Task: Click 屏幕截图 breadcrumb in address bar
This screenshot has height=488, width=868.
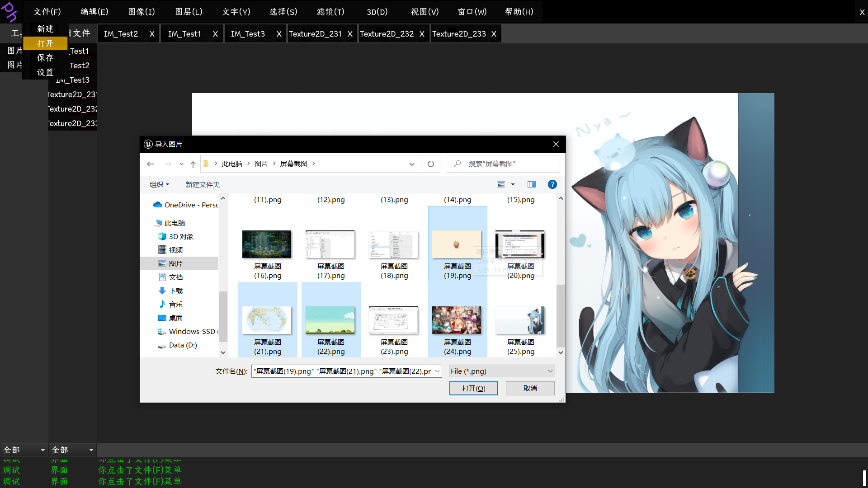Action: pos(293,164)
